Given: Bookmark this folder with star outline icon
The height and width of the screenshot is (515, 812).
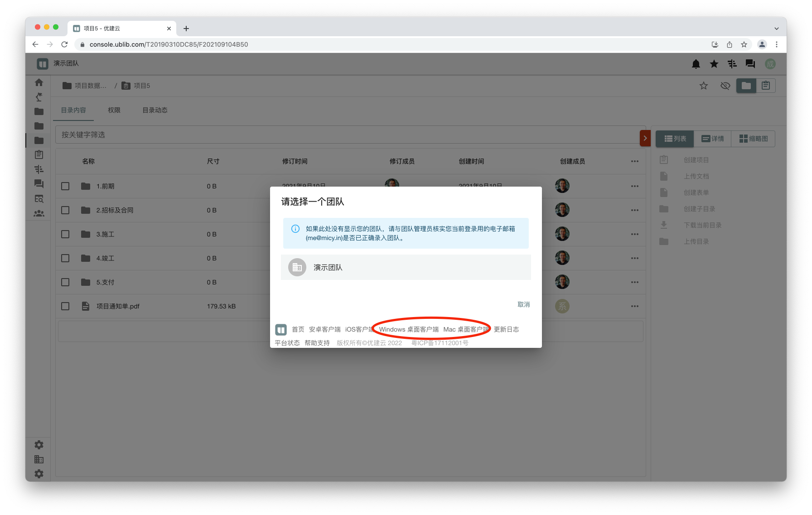Looking at the screenshot, I should 703,86.
